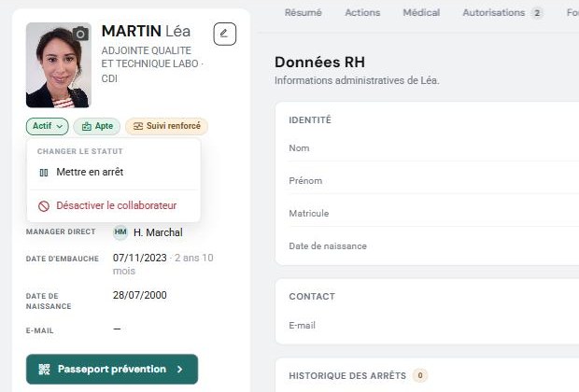
Task: Click the hire date 07/11/2023
Action: 139,258
